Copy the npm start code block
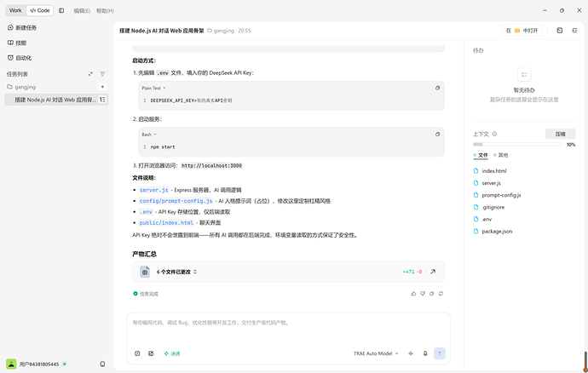Screen dimensions: 588x373 point(437,135)
